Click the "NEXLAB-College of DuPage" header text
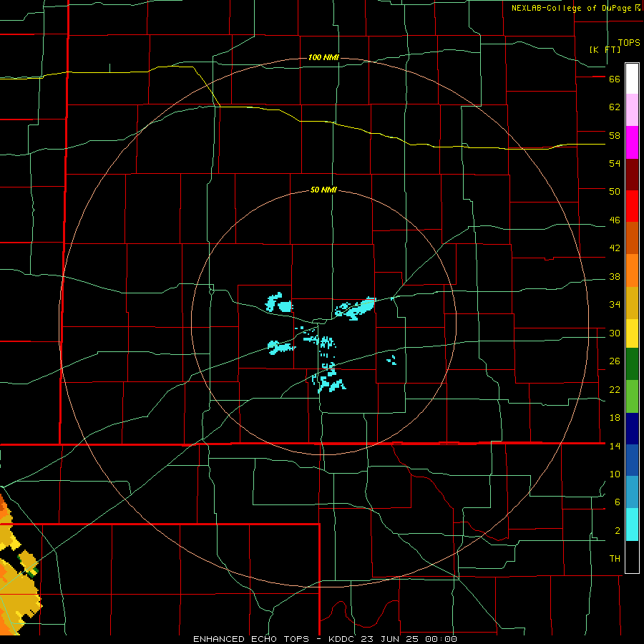Image resolution: width=644 pixels, height=644 pixels. 571,8
